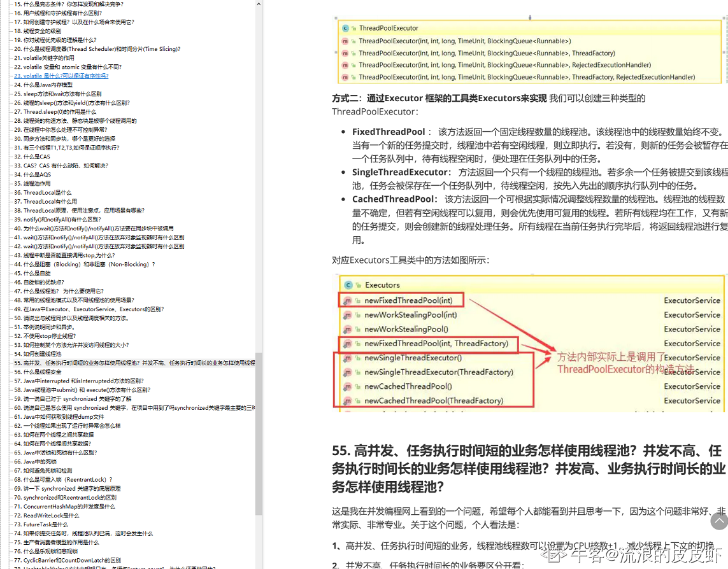Screen dimensions: 728x569
Task: Go to item 39 notify()和notifyAll()有什么区别
Action: pyautogui.click(x=57, y=219)
